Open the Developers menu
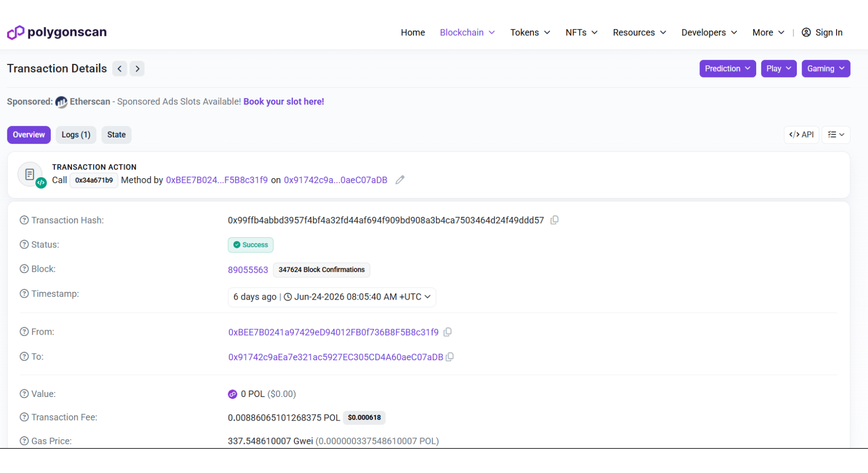 [709, 32]
